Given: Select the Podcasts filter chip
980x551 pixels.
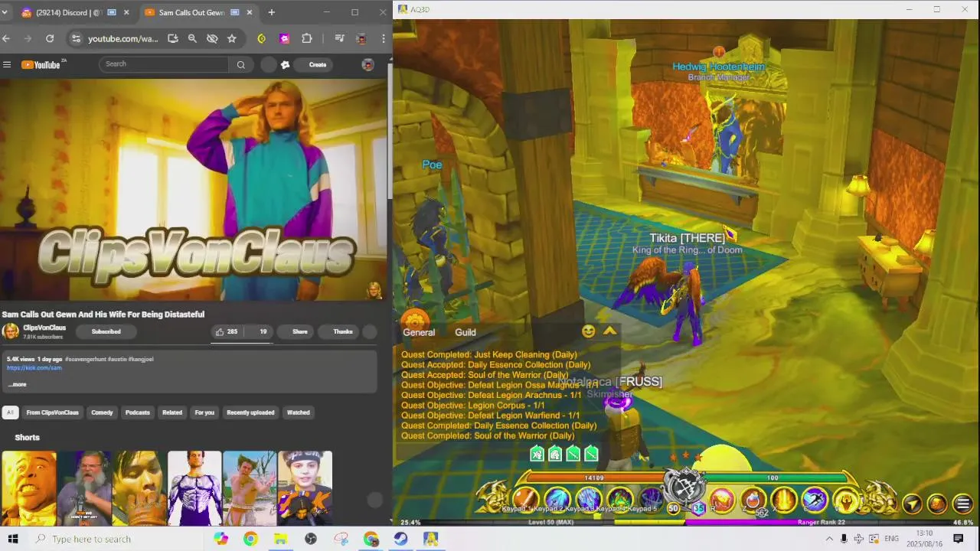Looking at the screenshot, I should pyautogui.click(x=138, y=412).
